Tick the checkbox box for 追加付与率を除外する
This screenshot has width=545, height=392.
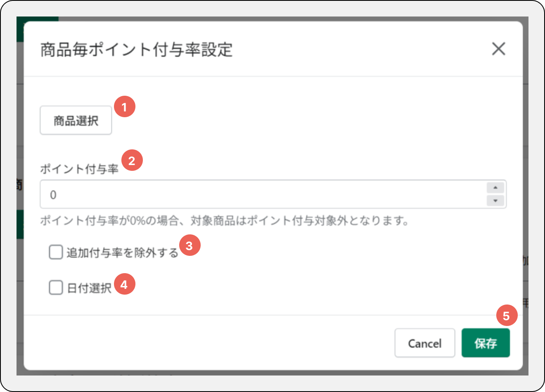56,252
